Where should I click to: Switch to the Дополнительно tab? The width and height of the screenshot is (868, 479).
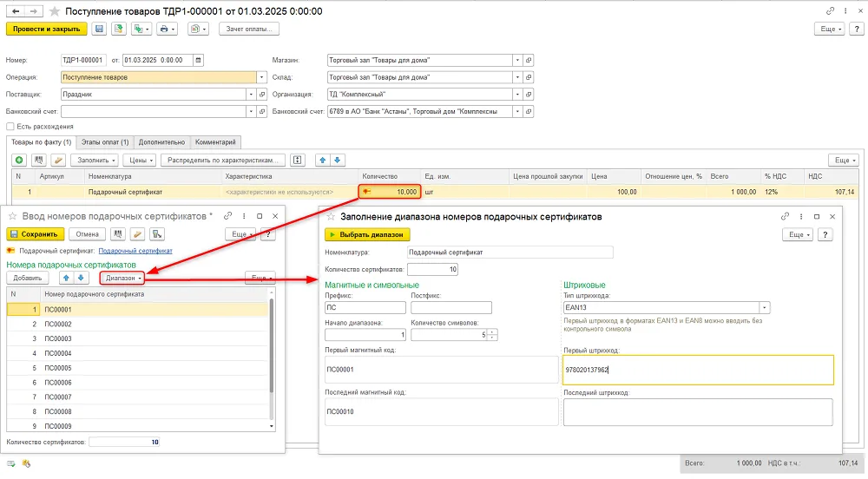161,142
